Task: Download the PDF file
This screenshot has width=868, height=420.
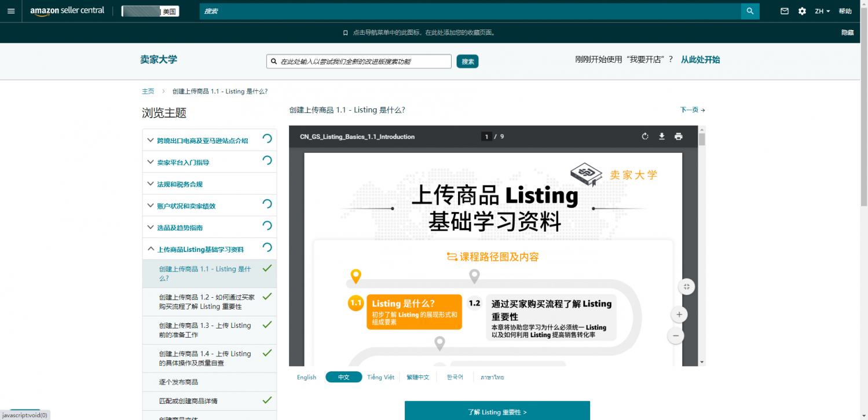Action: (x=662, y=137)
